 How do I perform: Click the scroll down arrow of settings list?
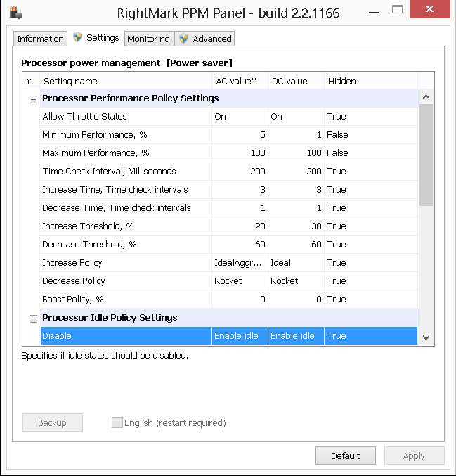click(426, 337)
